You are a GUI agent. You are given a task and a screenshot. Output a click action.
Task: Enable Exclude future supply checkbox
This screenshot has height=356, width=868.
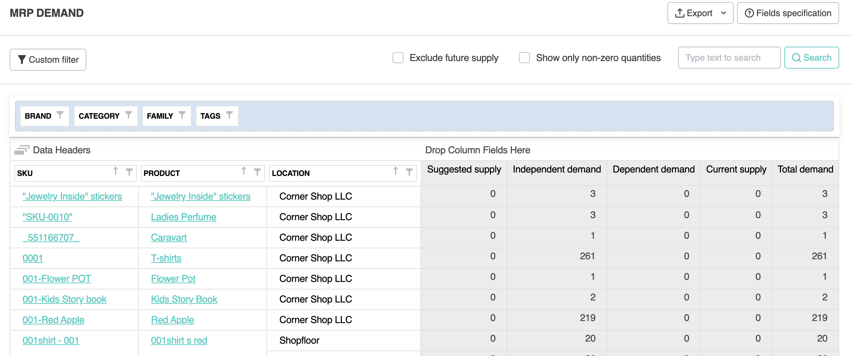tap(398, 58)
